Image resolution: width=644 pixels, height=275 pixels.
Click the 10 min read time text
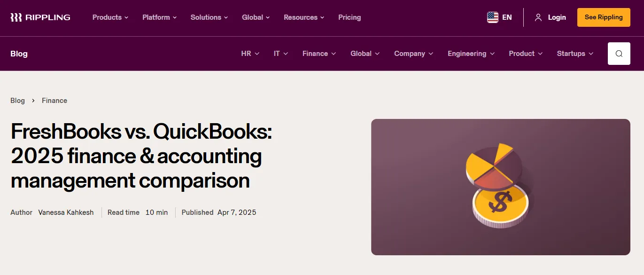point(156,212)
